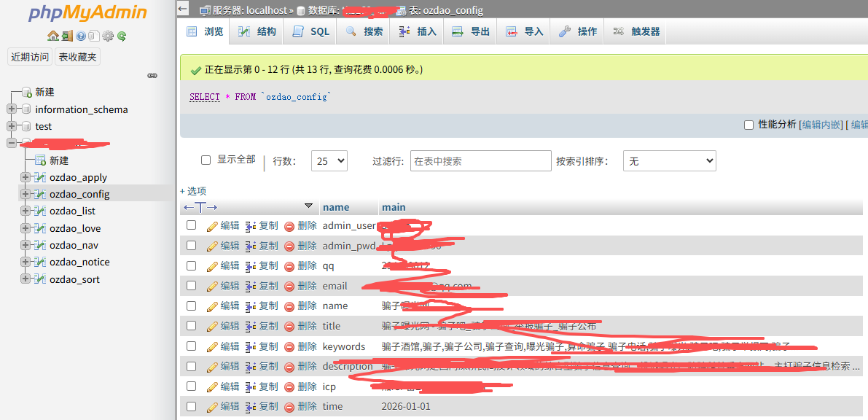Click the copy icon for description row
Screen dimensions: 868x420
click(x=251, y=367)
